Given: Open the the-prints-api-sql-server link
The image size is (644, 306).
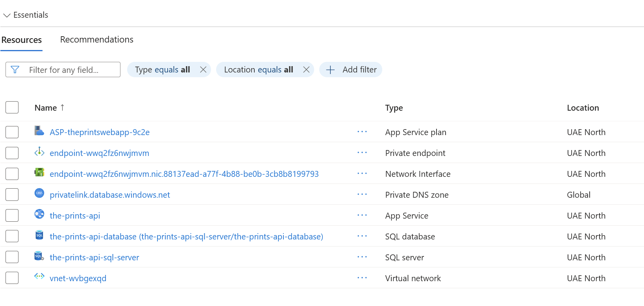Looking at the screenshot, I should [94, 258].
